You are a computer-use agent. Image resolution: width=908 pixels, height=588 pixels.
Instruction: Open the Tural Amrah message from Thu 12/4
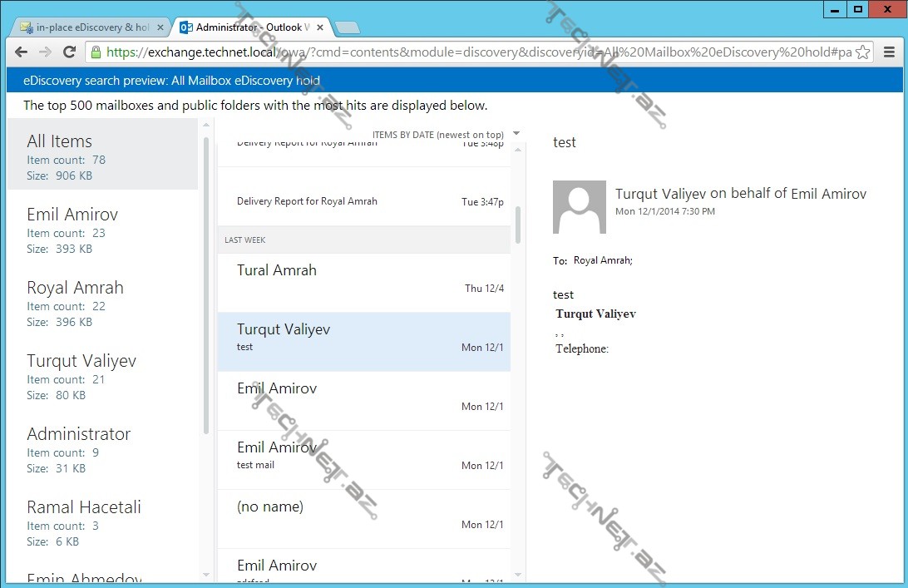click(363, 279)
